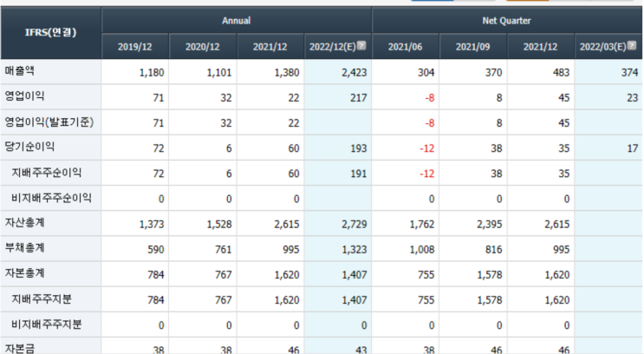Click the 1,380 revenue cell for 2021/12
Viewport: 644px width, 354px height.
pyautogui.click(x=270, y=72)
